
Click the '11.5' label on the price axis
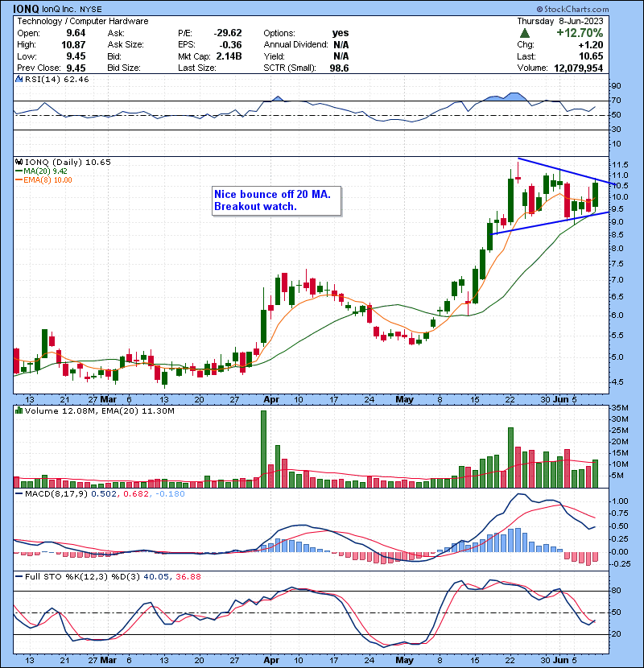[620, 165]
